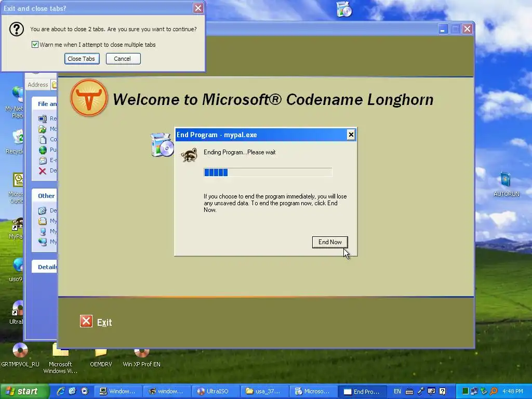Screen dimensions: 532x399
Task: Click the red X Exit icon
Action: 86,321
